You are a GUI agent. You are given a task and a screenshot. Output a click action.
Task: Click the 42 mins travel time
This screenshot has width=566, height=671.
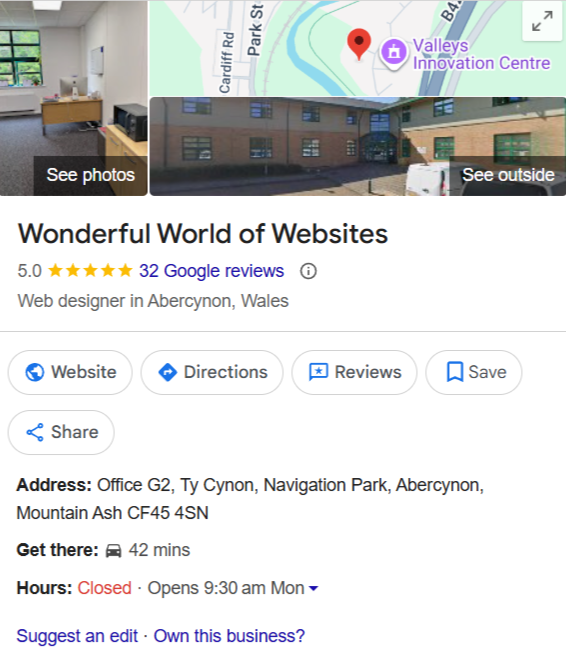tap(159, 550)
